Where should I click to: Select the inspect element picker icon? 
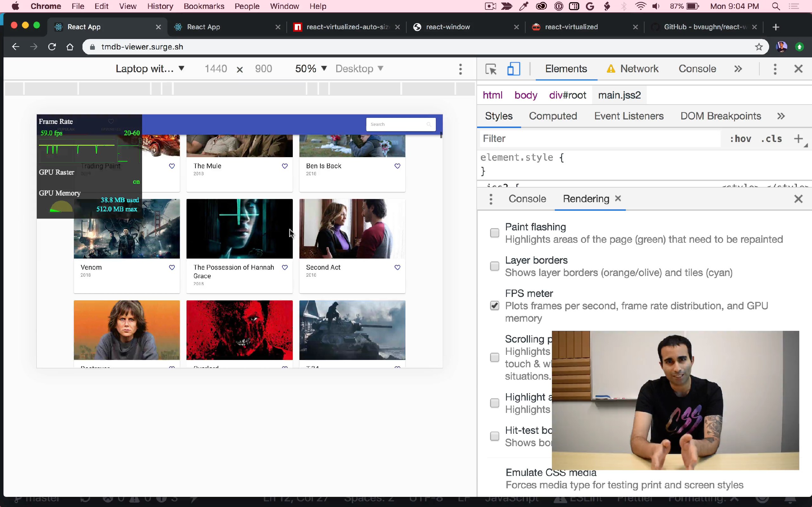click(x=491, y=69)
